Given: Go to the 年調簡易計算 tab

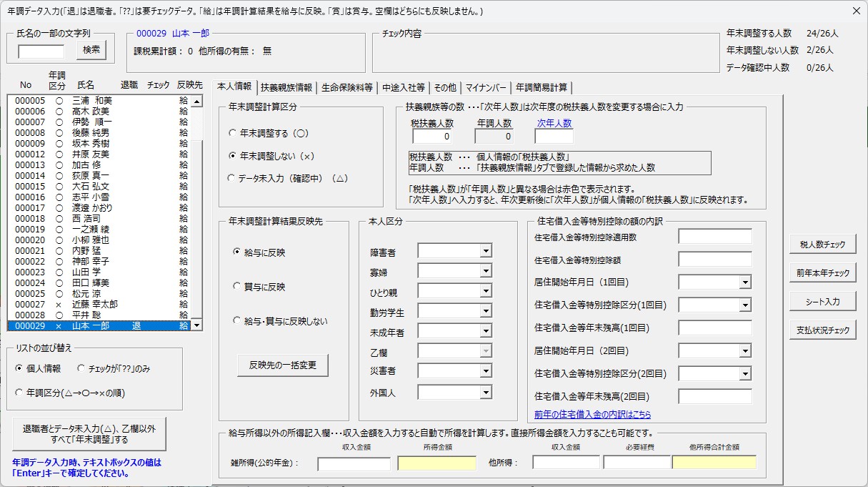Looking at the screenshot, I should tap(542, 87).
